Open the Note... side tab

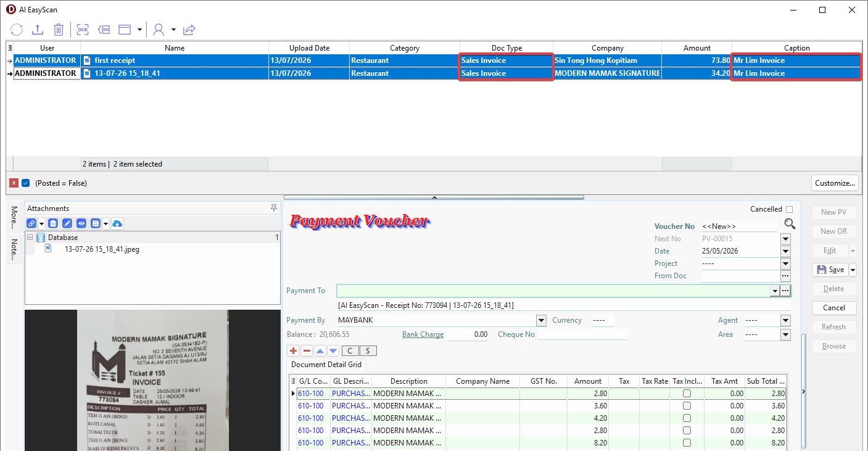click(x=14, y=250)
